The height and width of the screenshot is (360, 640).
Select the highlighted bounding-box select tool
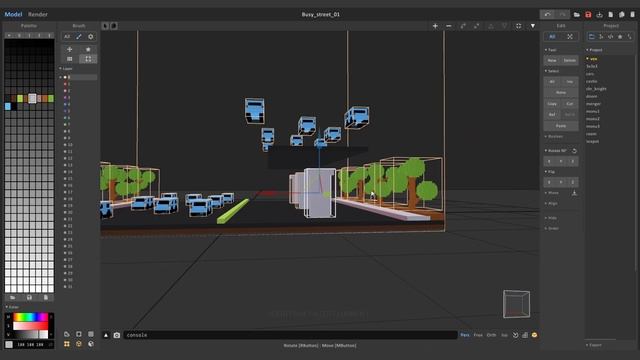click(x=88, y=59)
